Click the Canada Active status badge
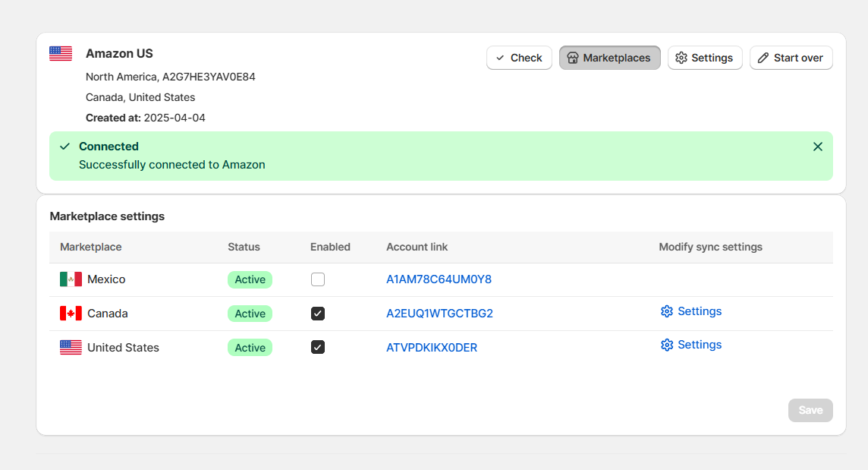Screen dimensions: 868x470 coord(250,314)
